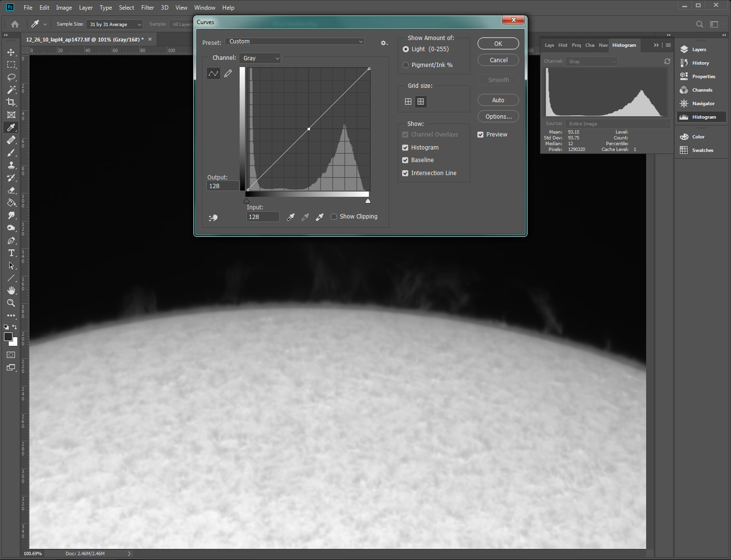The image size is (731, 560).
Task: Select the Magic Wand tool
Action: click(x=11, y=90)
